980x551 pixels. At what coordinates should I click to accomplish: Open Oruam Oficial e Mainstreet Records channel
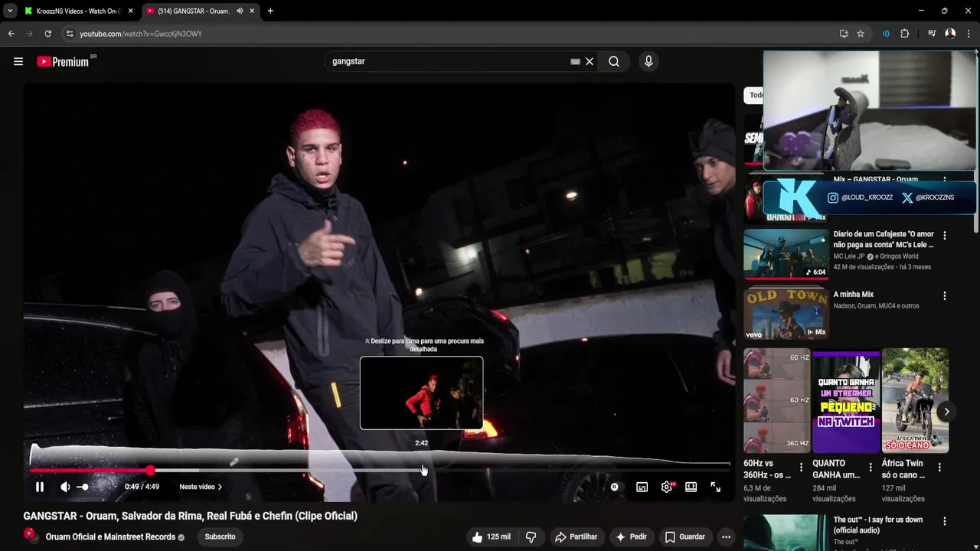point(110,537)
